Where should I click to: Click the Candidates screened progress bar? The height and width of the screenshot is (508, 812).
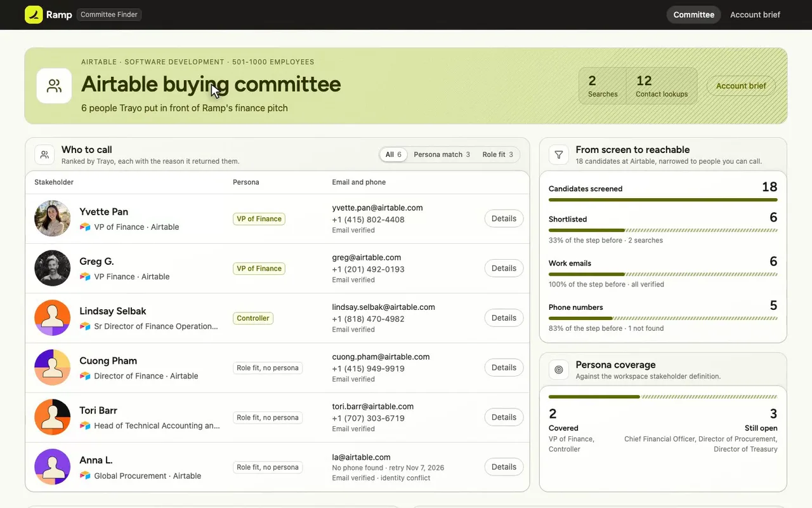(x=663, y=199)
